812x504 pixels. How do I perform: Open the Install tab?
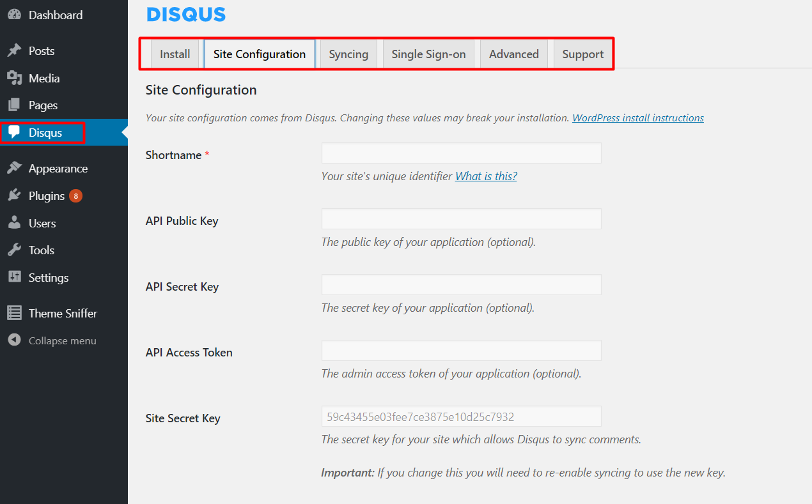pyautogui.click(x=175, y=54)
